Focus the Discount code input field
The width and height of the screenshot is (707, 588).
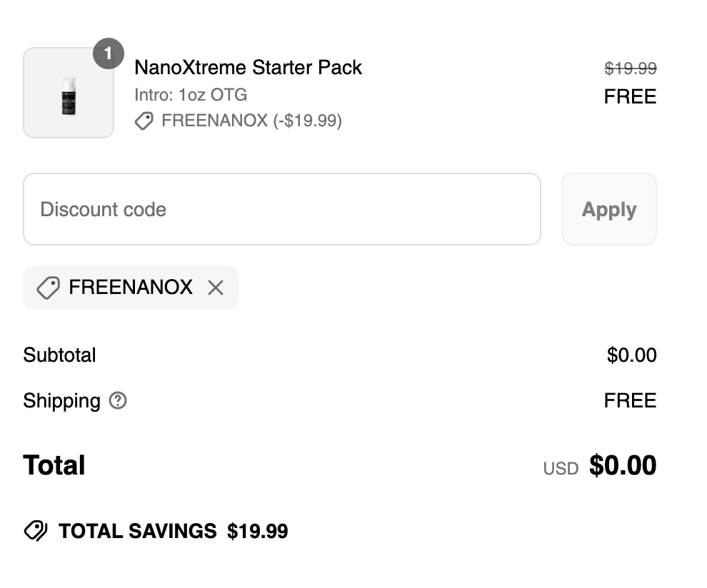(281, 209)
